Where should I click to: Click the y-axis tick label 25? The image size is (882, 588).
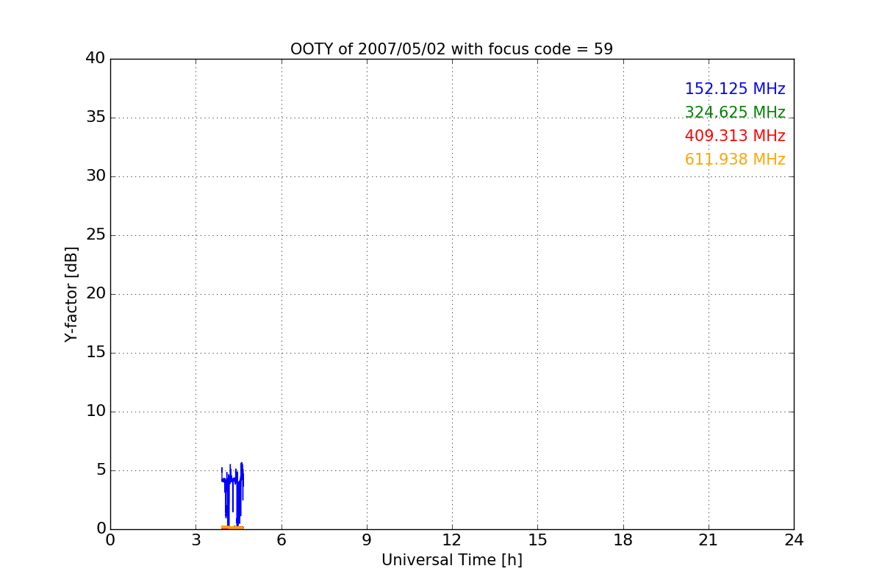[x=96, y=235]
